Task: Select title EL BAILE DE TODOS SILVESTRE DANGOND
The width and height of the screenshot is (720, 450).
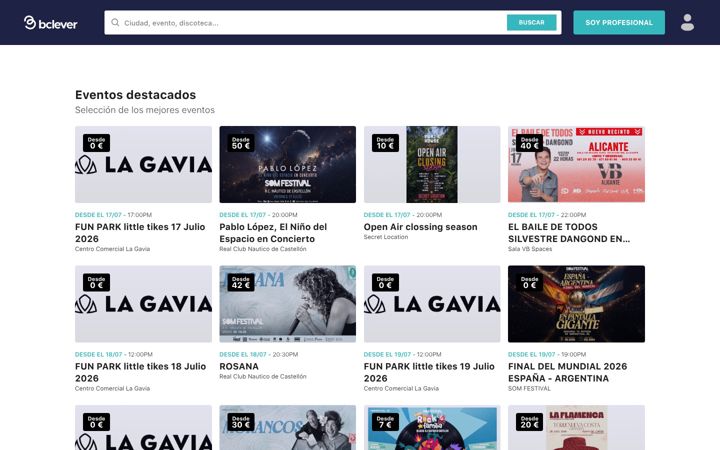Action: (569, 233)
